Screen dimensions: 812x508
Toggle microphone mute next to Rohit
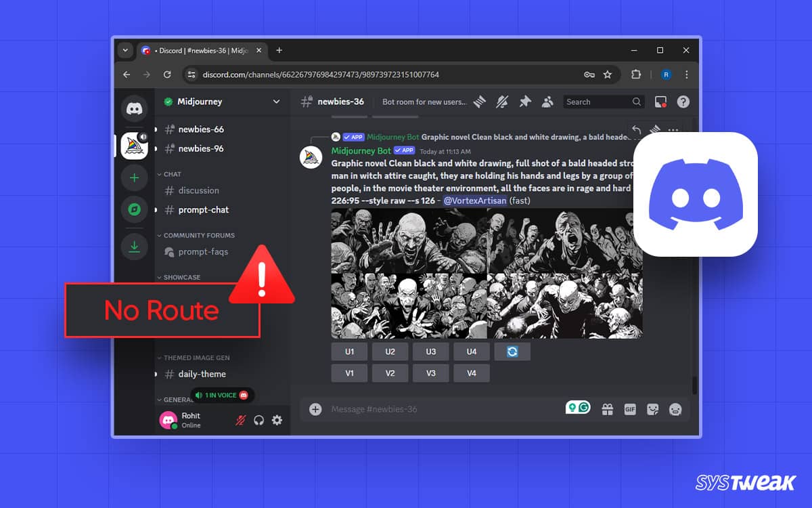[240, 420]
